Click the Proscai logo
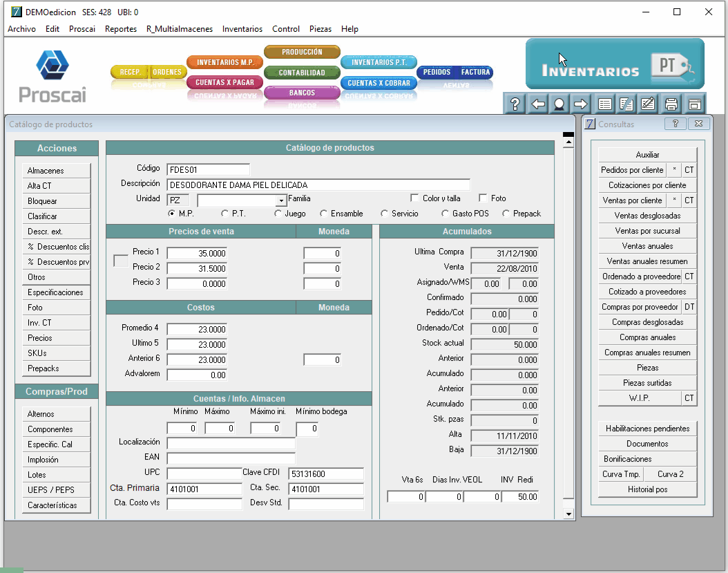The width and height of the screenshot is (728, 573). [52, 77]
